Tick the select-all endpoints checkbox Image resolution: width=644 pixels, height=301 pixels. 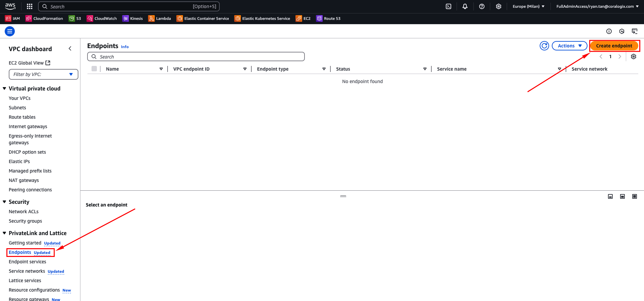tap(94, 69)
